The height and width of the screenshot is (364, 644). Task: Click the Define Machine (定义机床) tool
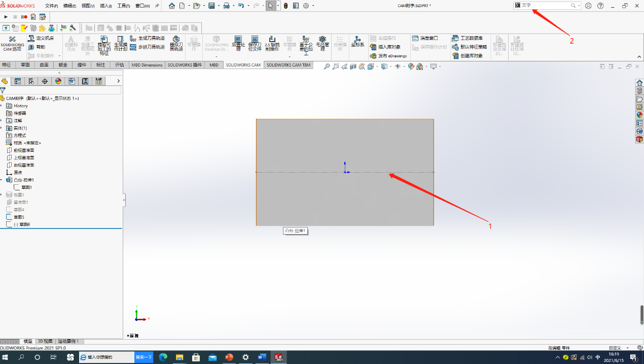(41, 38)
